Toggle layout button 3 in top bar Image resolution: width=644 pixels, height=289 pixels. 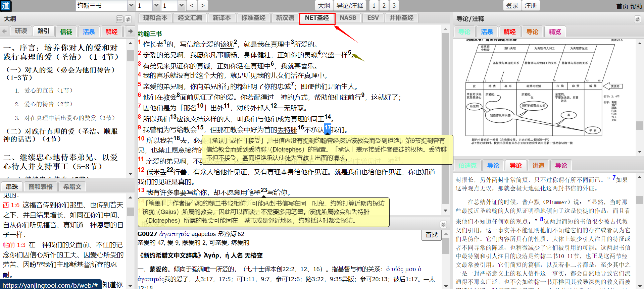coord(394,5)
